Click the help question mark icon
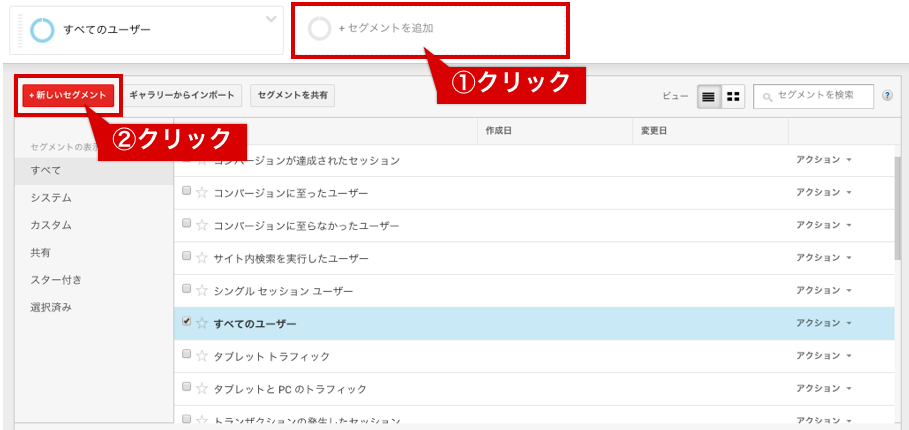Screen dimensions: 909x430 tap(887, 96)
